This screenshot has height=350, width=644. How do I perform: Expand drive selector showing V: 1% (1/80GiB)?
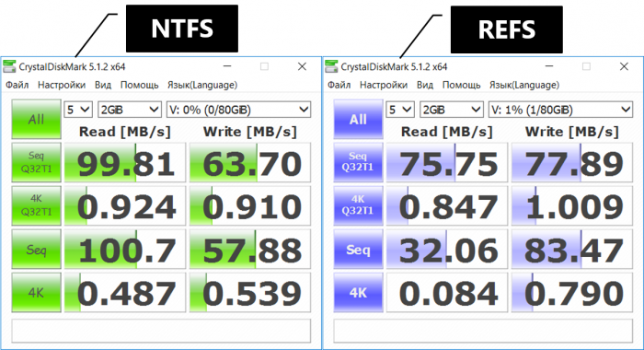tap(560, 110)
